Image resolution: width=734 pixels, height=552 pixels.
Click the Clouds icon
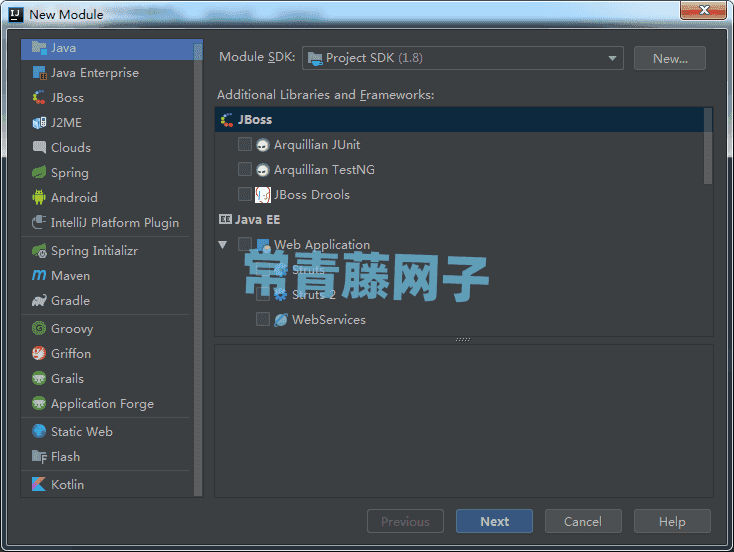pos(39,147)
